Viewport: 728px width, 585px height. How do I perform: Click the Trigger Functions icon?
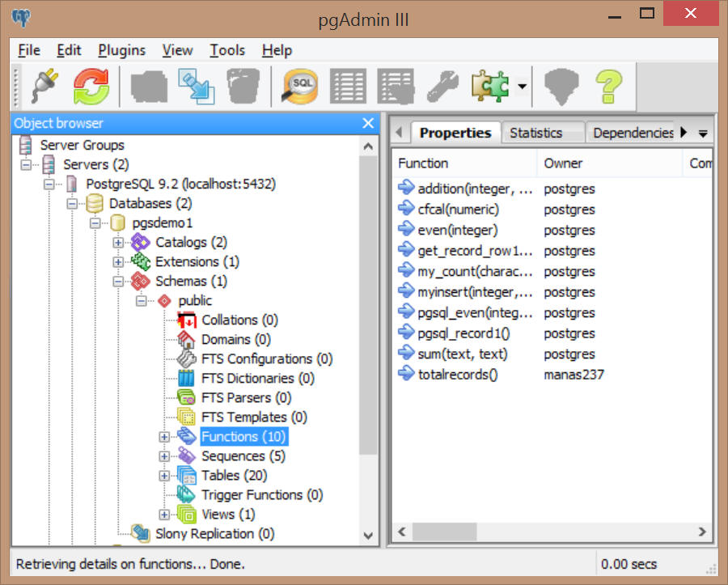187,495
